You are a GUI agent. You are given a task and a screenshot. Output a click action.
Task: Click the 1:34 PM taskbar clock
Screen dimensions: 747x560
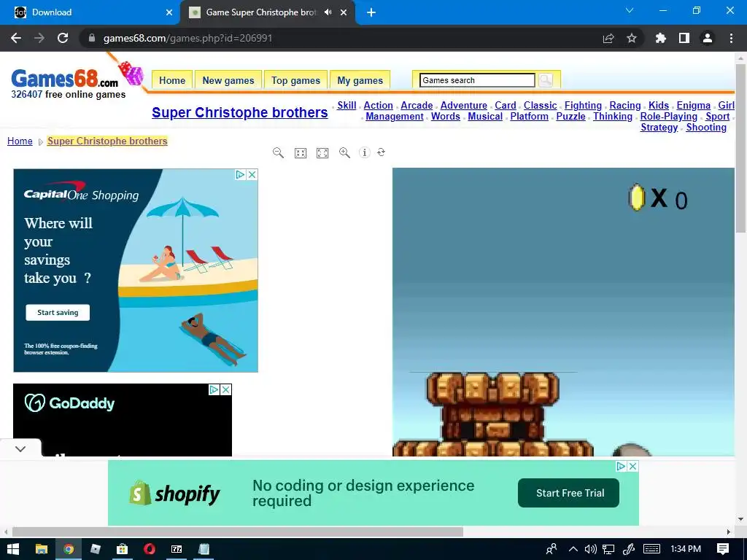(x=686, y=549)
